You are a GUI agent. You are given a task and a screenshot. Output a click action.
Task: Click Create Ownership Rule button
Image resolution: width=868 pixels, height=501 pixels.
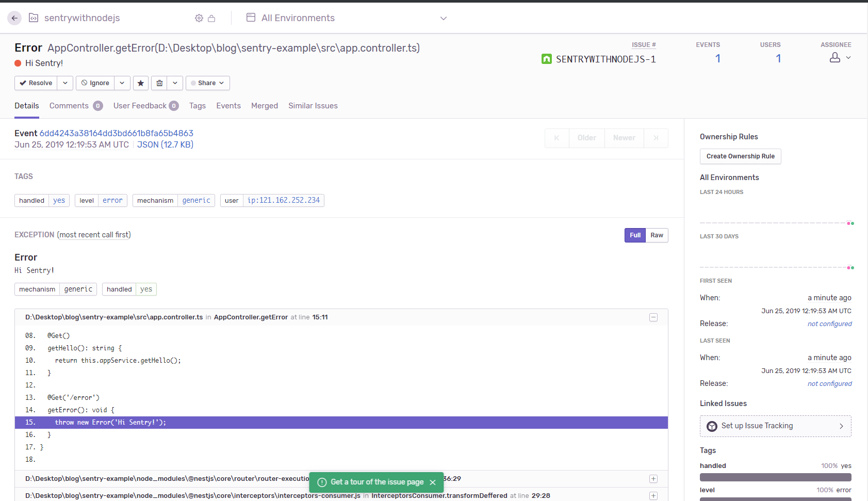tap(741, 156)
